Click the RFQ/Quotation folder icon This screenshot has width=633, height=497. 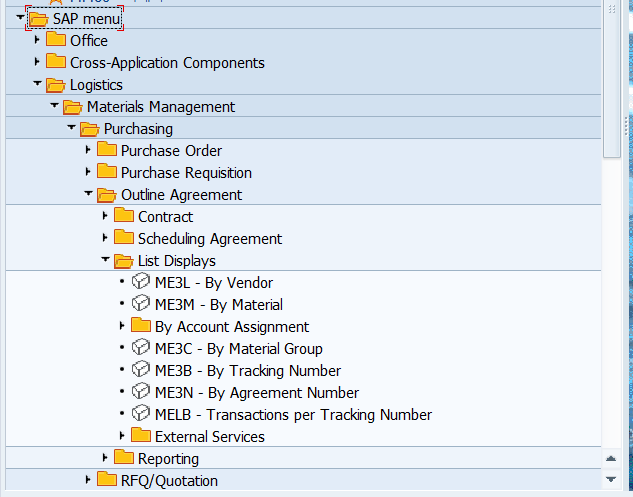[x=107, y=479]
